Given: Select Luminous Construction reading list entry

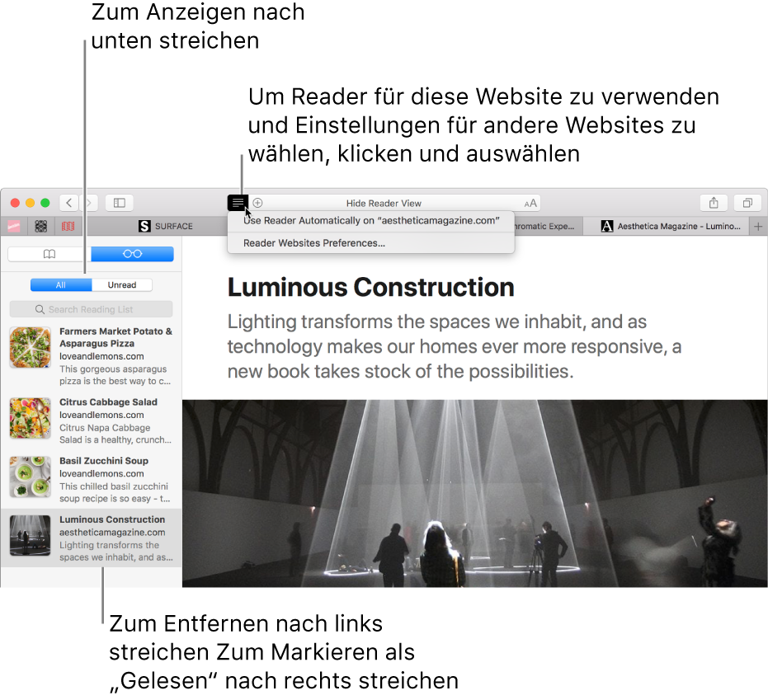Looking at the screenshot, I should pyautogui.click(x=91, y=538).
